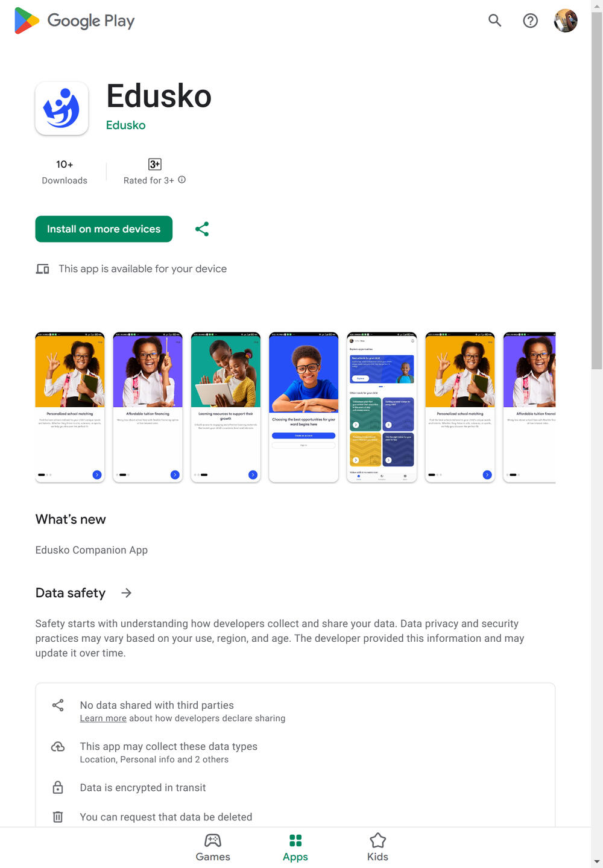The height and width of the screenshot is (868, 603).
Task: Switch to the Apps tab
Action: (295, 847)
